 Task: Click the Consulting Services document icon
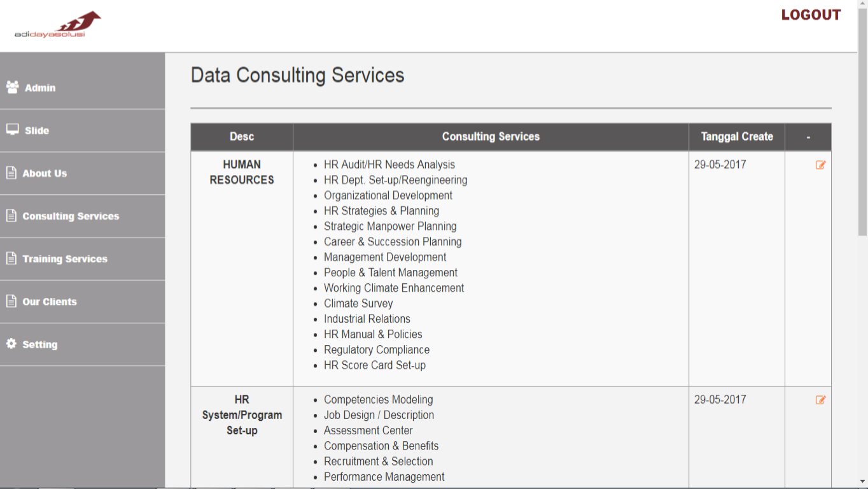pyautogui.click(x=11, y=216)
